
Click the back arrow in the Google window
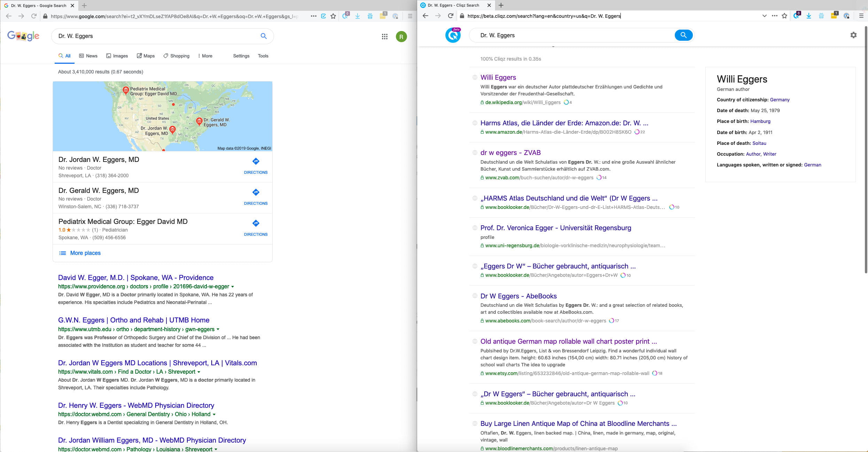(9, 16)
